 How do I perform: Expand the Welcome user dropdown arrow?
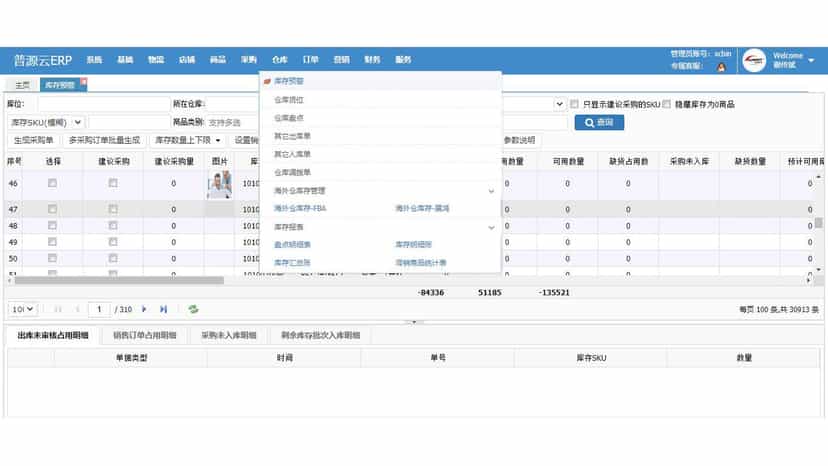pyautogui.click(x=811, y=61)
